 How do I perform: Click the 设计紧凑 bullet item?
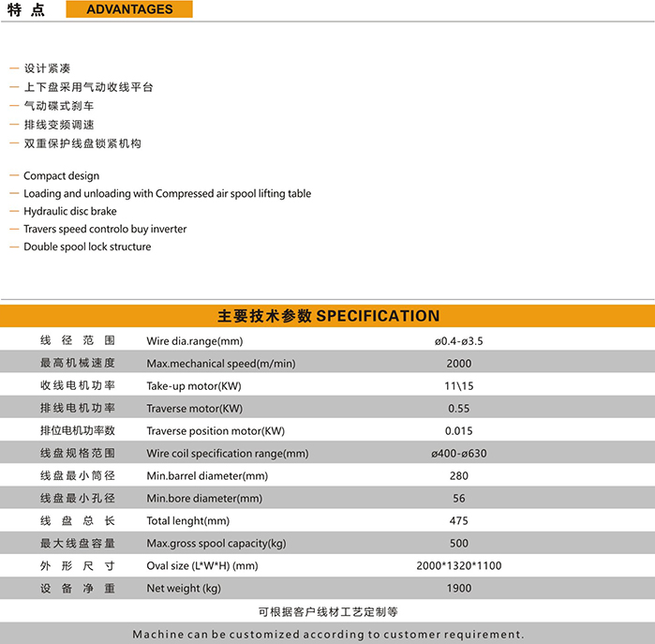[x=47, y=68]
